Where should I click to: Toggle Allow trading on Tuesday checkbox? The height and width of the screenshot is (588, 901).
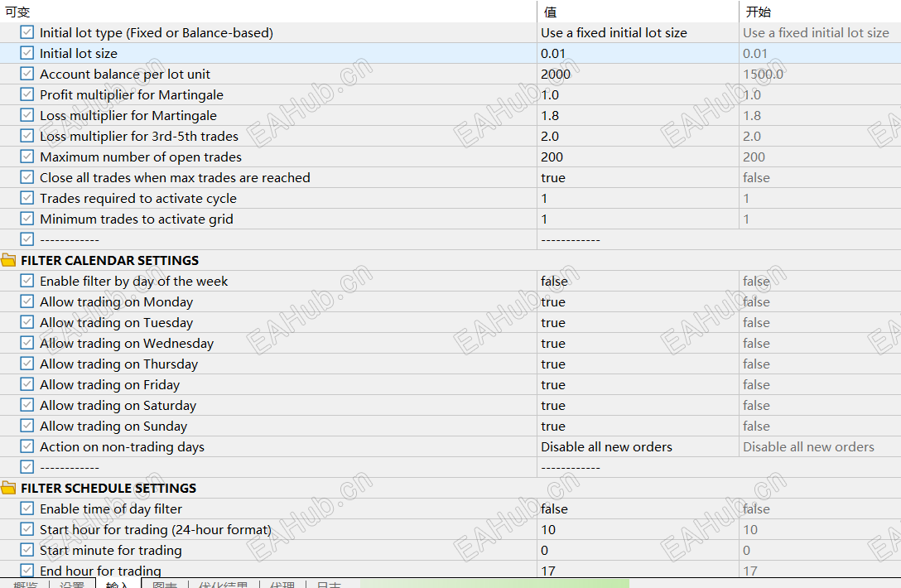click(x=27, y=322)
